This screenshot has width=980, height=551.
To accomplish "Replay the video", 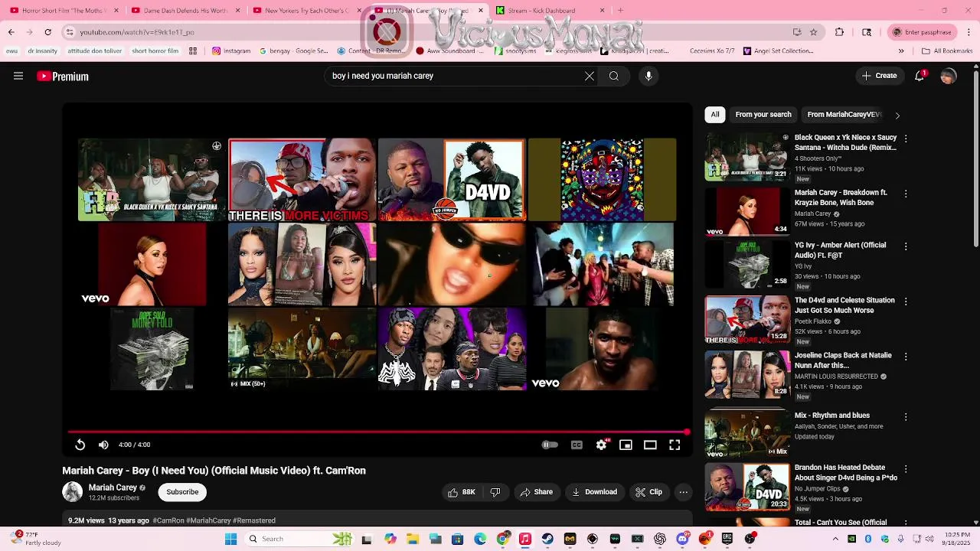I will coord(80,445).
